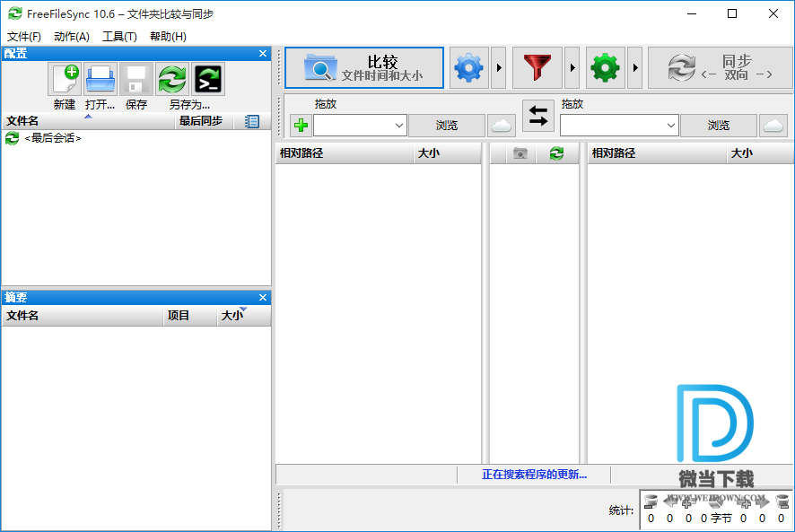Click the save as batch job terminal icon

[x=208, y=79]
